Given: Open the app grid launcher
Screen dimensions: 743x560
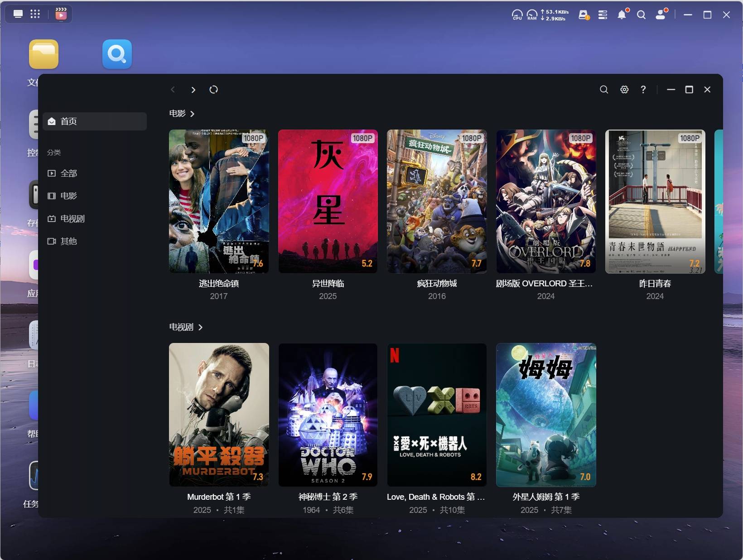Looking at the screenshot, I should coord(35,14).
